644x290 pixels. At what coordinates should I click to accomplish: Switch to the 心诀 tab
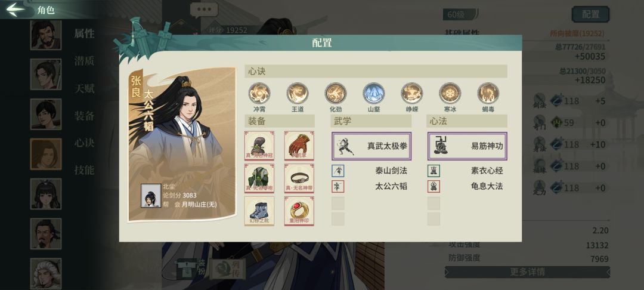pyautogui.click(x=84, y=143)
